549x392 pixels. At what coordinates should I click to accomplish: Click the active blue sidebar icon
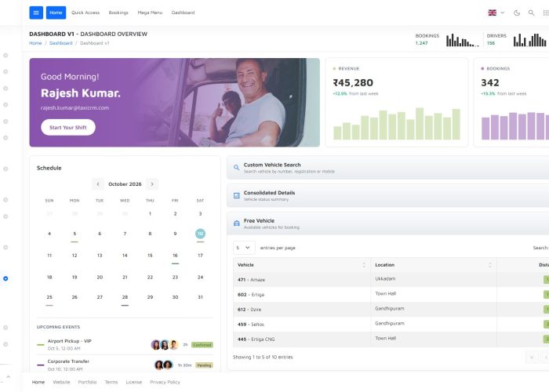pyautogui.click(x=5, y=278)
